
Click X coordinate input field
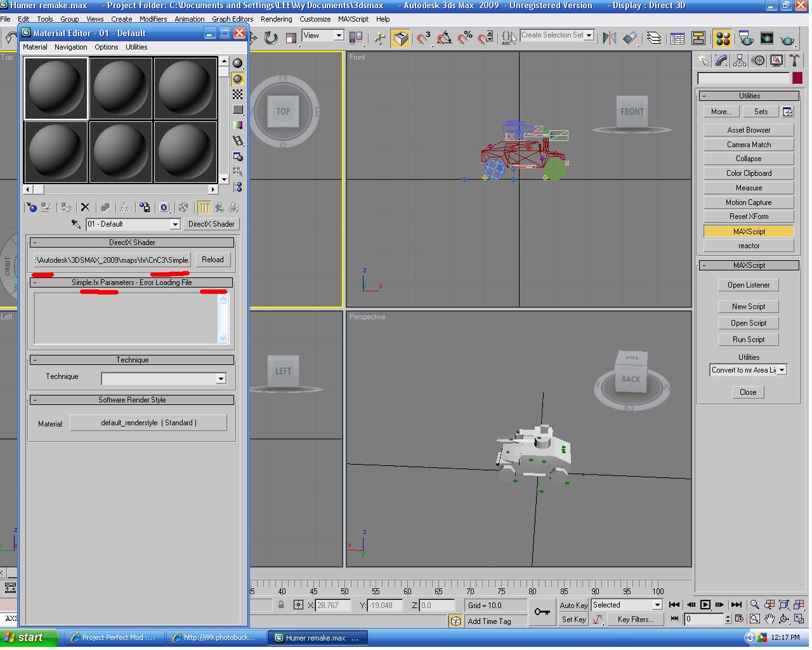(333, 606)
